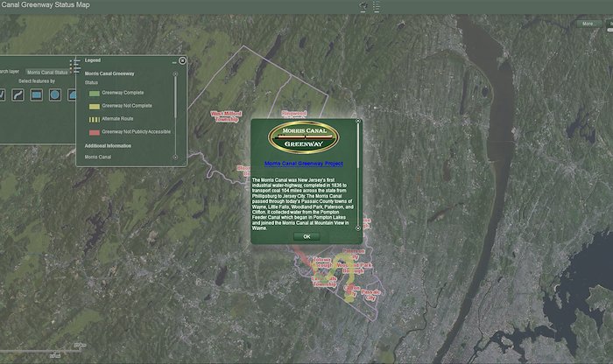Click the Legend panel's list icon
Screen dimensions: 613x364
coord(74,66)
